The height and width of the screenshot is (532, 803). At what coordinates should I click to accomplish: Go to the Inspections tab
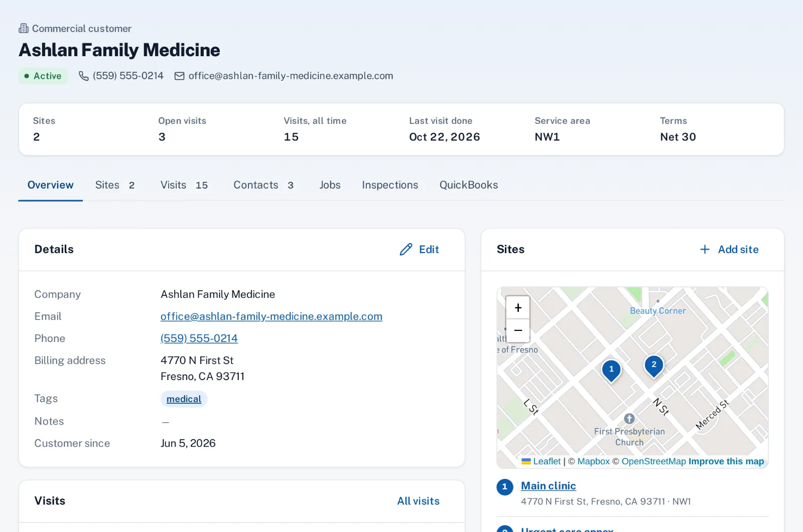(390, 185)
